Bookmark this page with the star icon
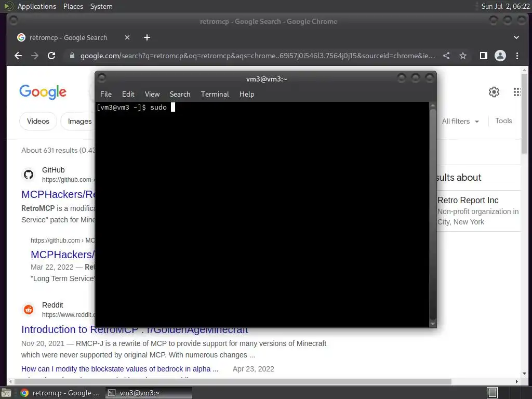532x399 pixels. pyautogui.click(x=463, y=56)
